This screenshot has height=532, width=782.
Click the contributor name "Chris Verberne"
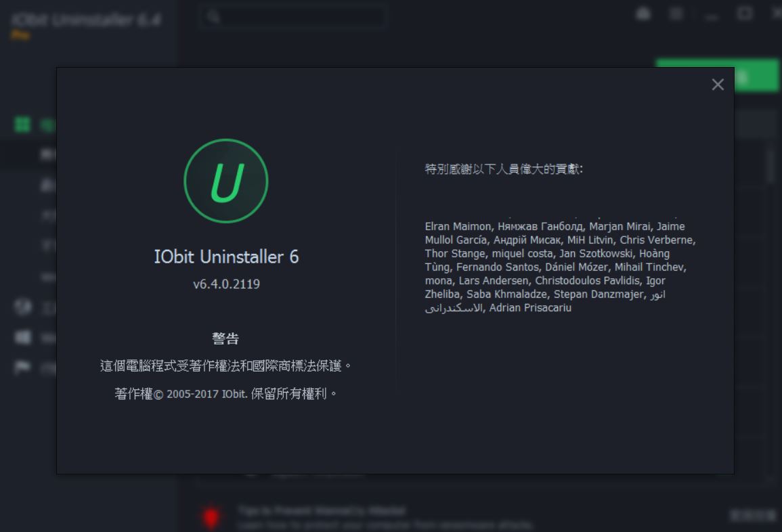coord(656,240)
